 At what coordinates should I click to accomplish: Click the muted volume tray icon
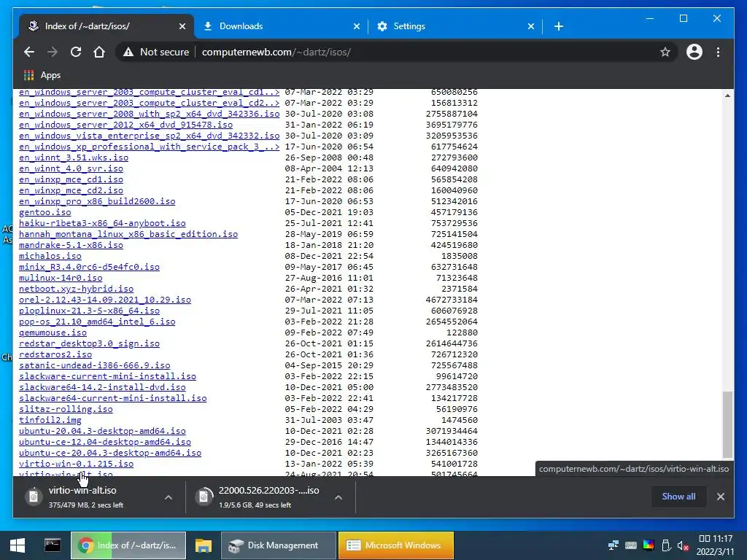coord(683,545)
